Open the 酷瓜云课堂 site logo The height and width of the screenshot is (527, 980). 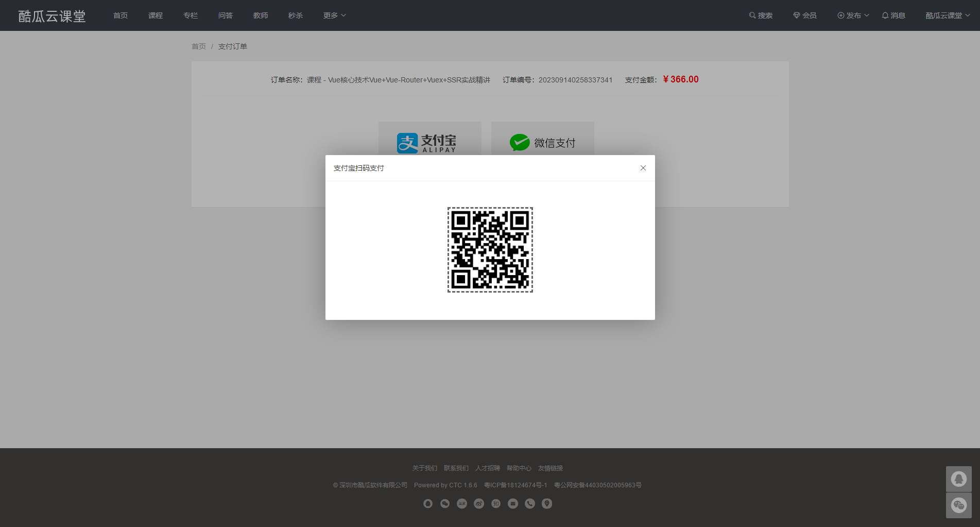coord(52,16)
